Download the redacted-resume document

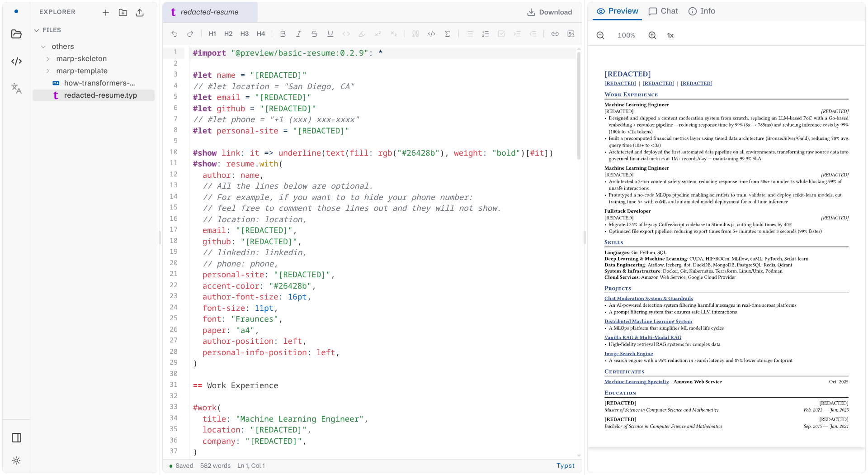pyautogui.click(x=550, y=12)
